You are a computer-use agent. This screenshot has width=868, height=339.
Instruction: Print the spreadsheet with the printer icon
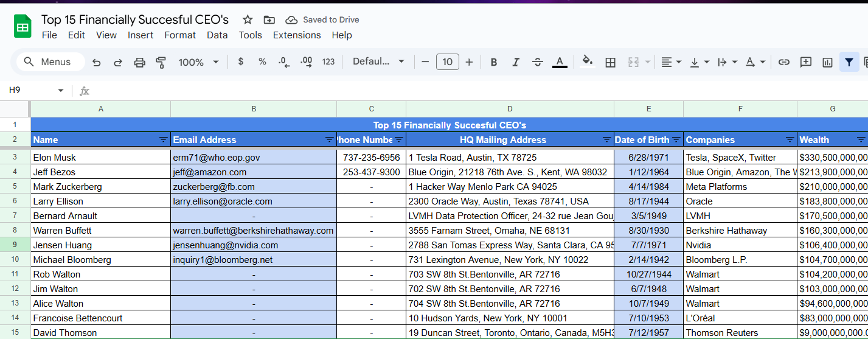(x=140, y=62)
